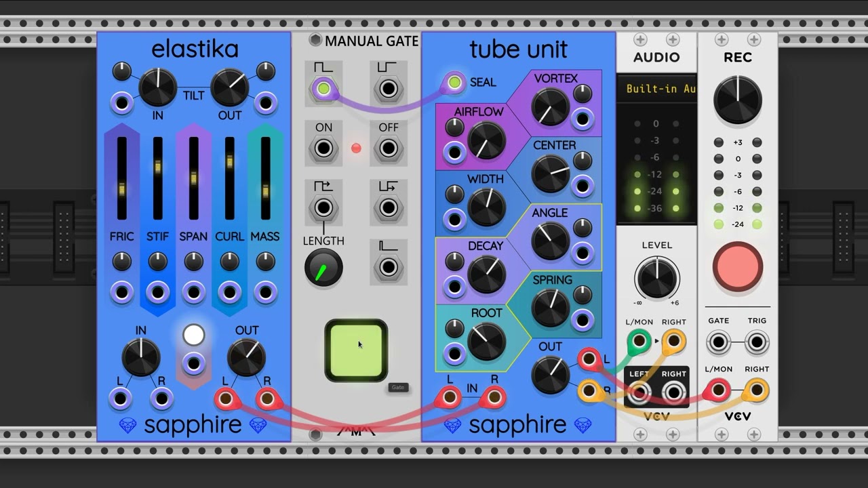The height and width of the screenshot is (488, 868).
Task: Click the REC GATE input jack
Action: pos(719,343)
